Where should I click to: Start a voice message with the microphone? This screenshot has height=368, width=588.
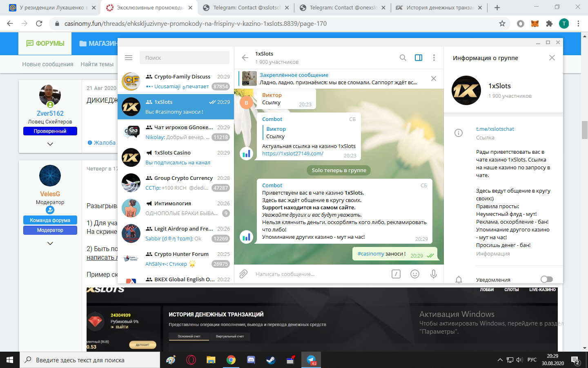434,274
